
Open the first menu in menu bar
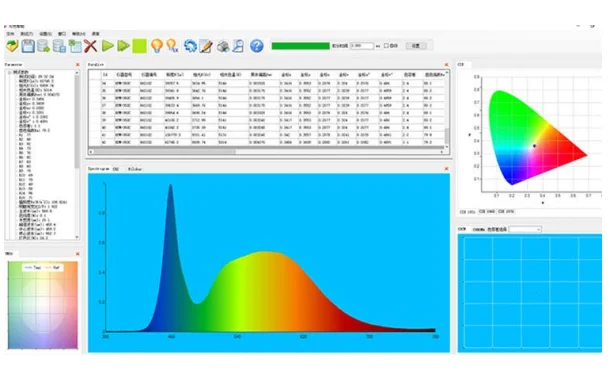11,34
